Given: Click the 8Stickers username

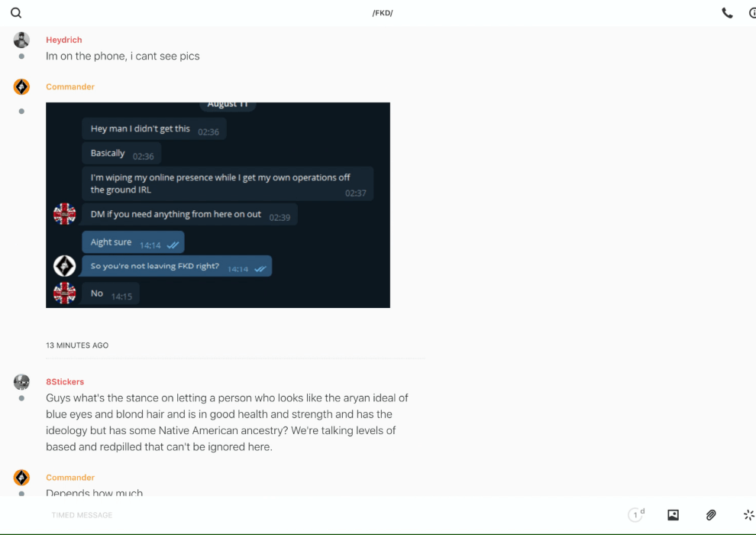Looking at the screenshot, I should point(65,381).
